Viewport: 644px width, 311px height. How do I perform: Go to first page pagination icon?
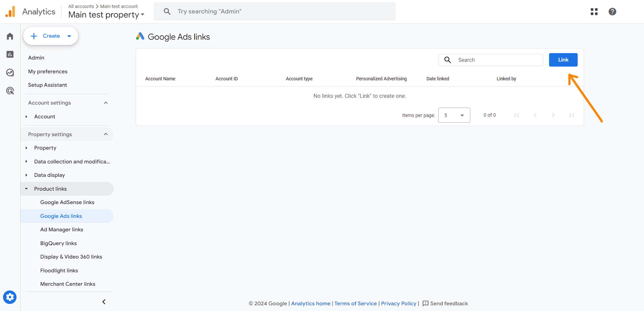click(x=517, y=115)
